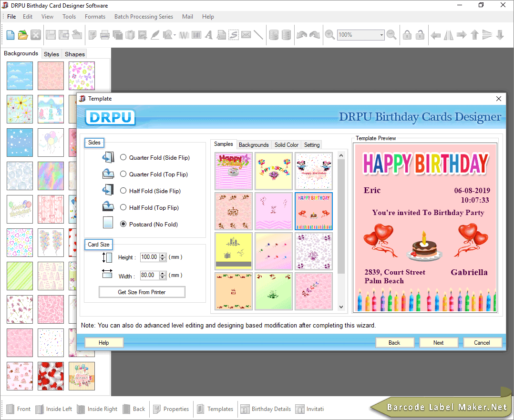This screenshot has width=514, height=420.
Task: Switch to Backgrounds tab in Template dialog
Action: [x=254, y=145]
